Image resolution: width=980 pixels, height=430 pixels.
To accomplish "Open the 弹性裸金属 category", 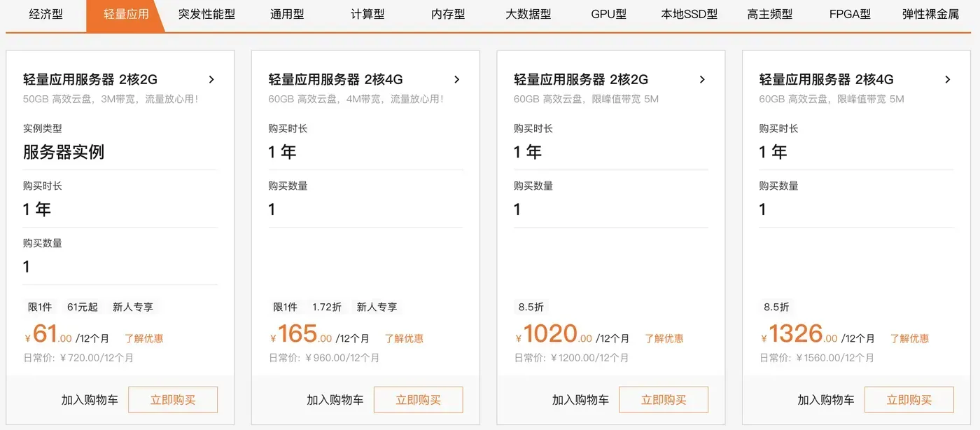I will [x=931, y=14].
